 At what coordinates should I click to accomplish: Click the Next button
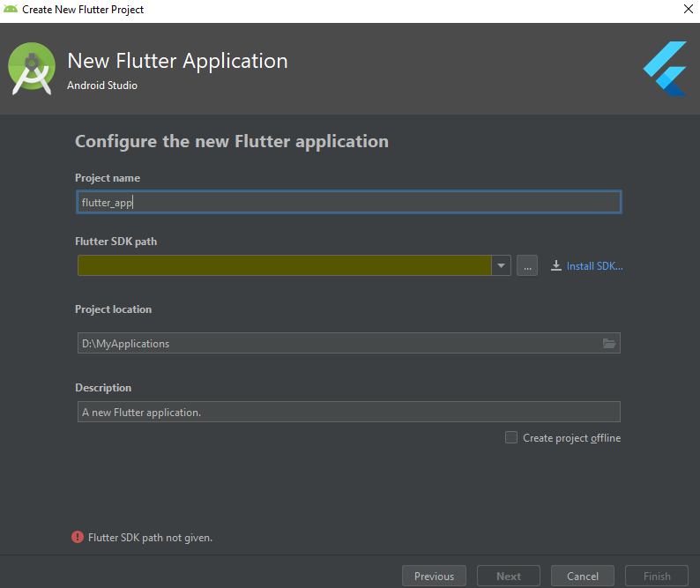pyautogui.click(x=509, y=576)
